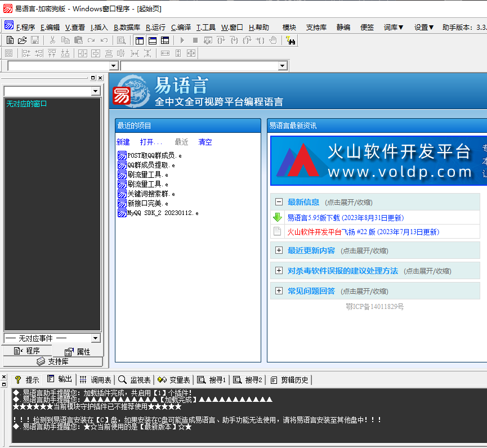Viewport: 487px width, 448px height.
Task: Switch to the 输出 tab
Action: [x=60, y=379]
